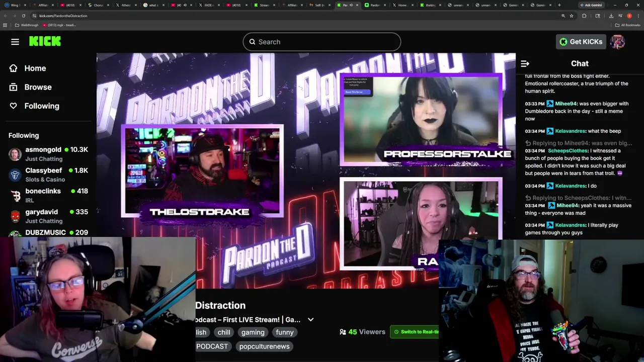The width and height of the screenshot is (644, 362).
Task: Open the Walkthrough bookmarks folder
Action: coord(26,25)
